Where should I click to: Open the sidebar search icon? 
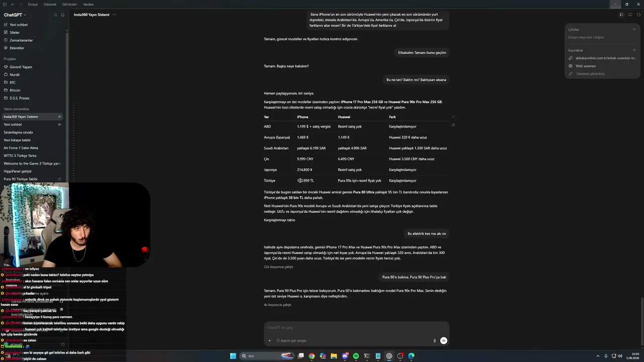(55, 15)
